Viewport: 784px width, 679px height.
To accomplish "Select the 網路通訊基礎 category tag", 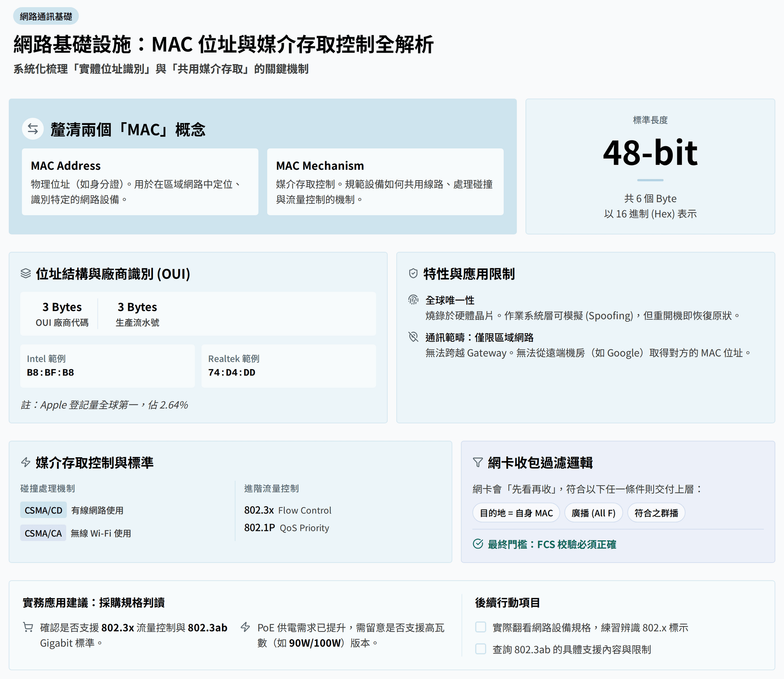I will [x=46, y=16].
